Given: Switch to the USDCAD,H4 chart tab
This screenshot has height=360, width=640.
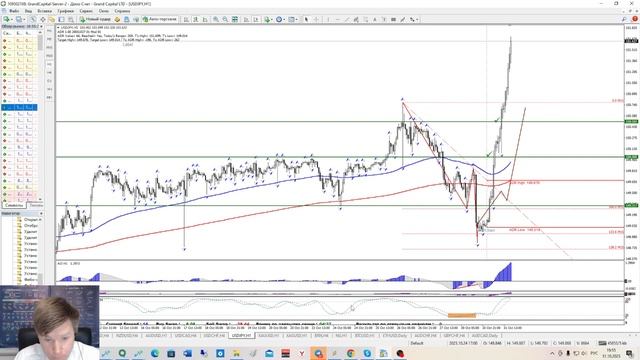Looking at the screenshot, I should pyautogui.click(x=186, y=336).
